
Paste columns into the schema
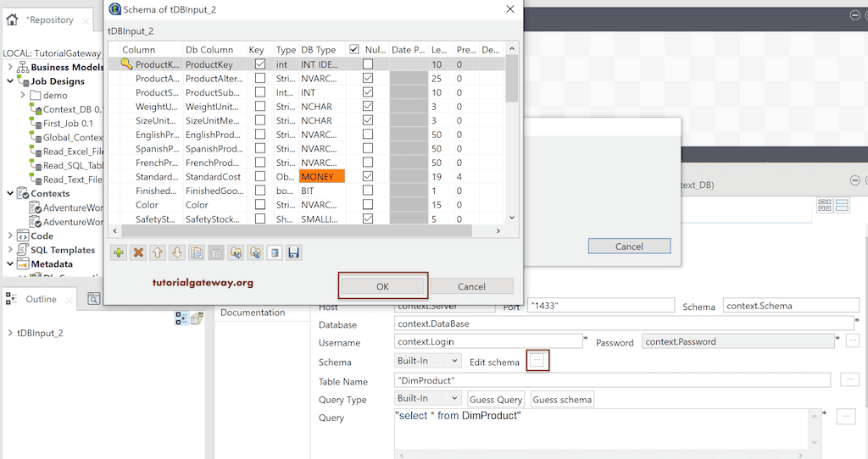pyautogui.click(x=216, y=252)
